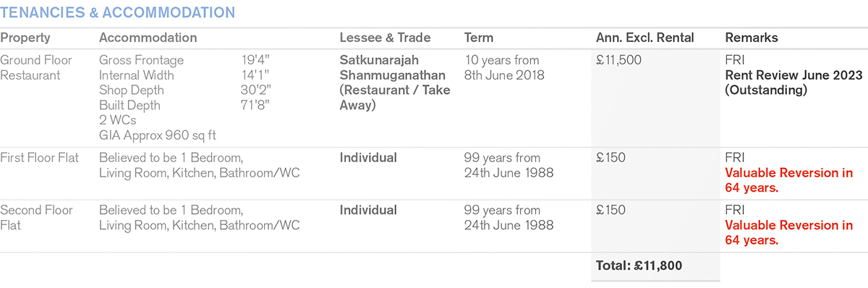The width and height of the screenshot is (868, 288).
Task: Click the Tenancies & Accommodation heading
Action: pos(118,12)
